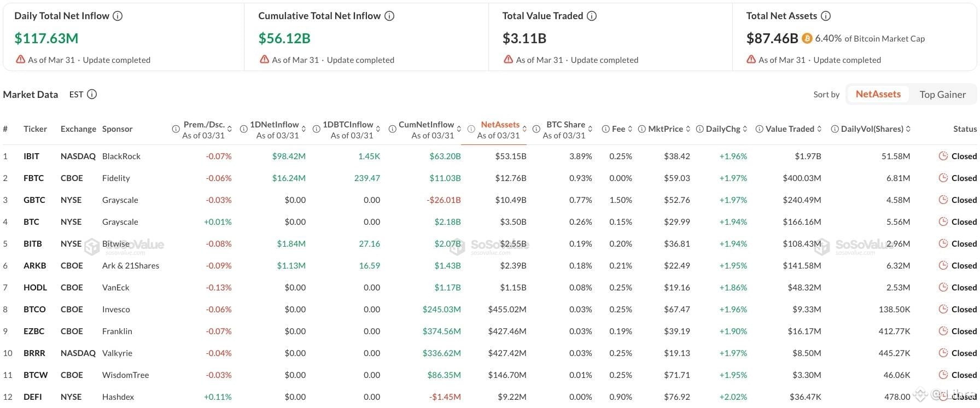
Task: Click info icon before Value Traded column
Action: (x=759, y=129)
